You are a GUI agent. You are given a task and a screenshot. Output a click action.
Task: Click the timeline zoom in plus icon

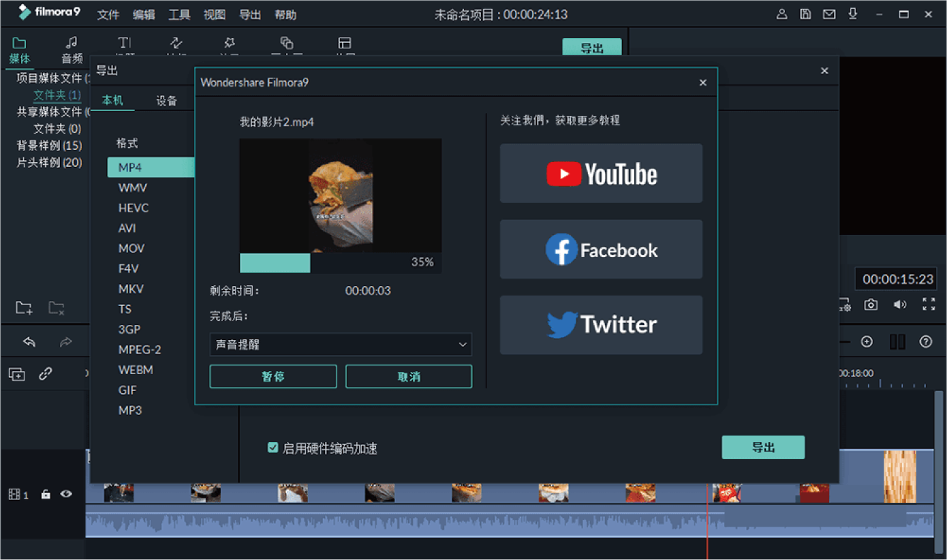[x=867, y=342]
